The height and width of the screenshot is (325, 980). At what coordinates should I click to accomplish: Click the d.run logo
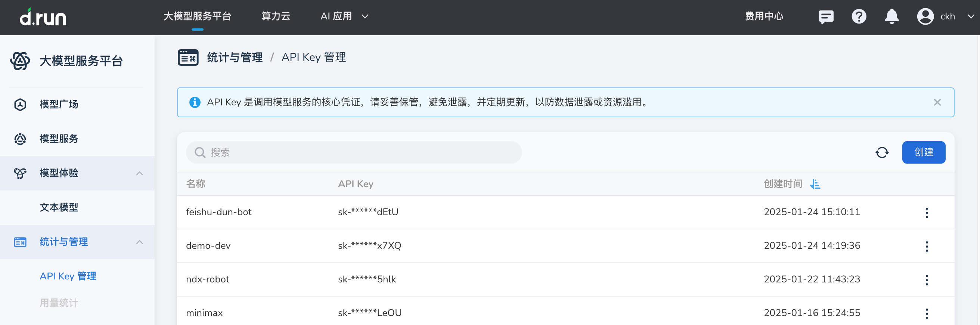coord(43,17)
